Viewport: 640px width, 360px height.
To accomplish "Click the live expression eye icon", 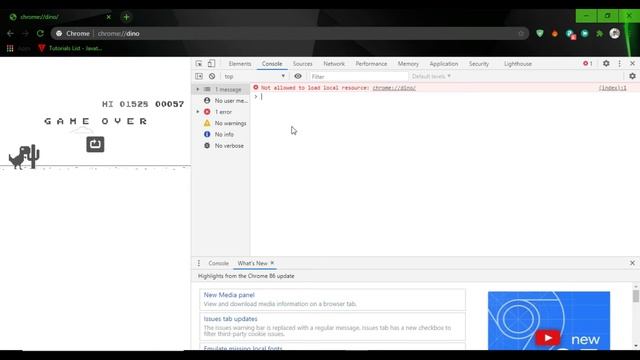I will point(298,76).
